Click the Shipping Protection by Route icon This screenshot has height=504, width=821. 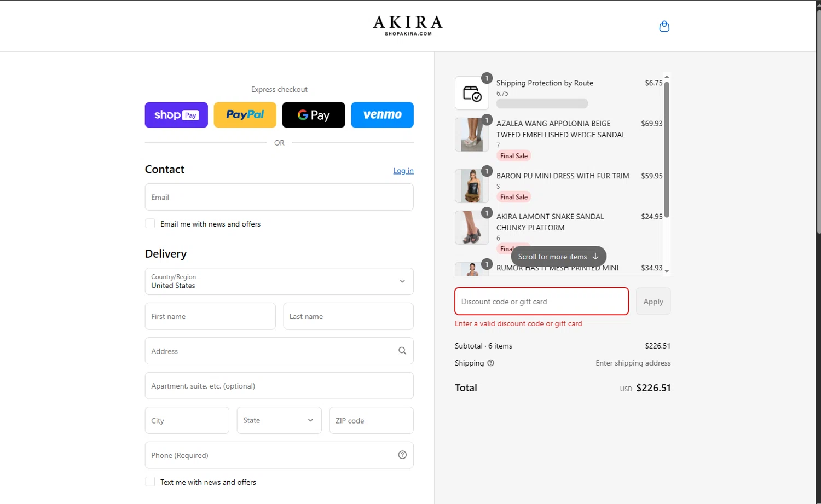pyautogui.click(x=472, y=93)
